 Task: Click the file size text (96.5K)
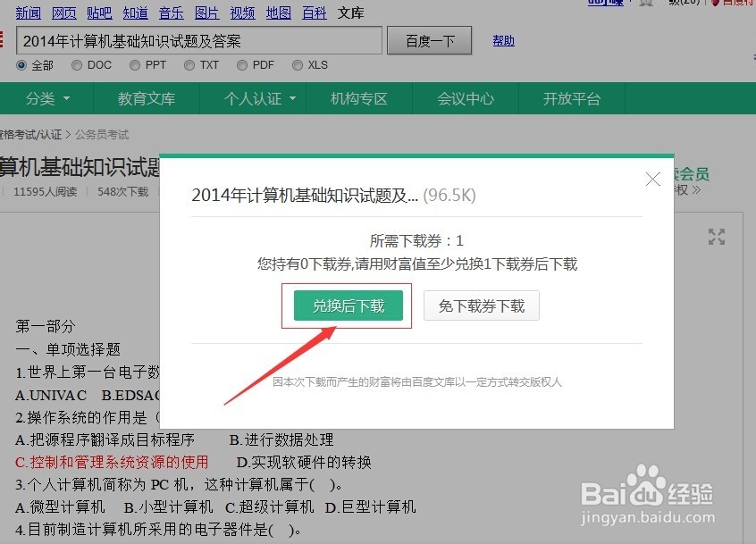point(449,195)
